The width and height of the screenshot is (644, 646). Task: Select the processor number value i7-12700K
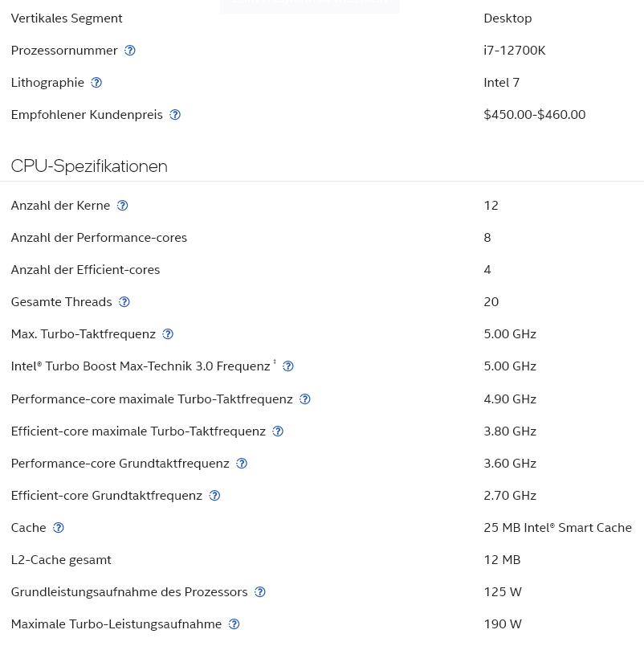pyautogui.click(x=515, y=51)
